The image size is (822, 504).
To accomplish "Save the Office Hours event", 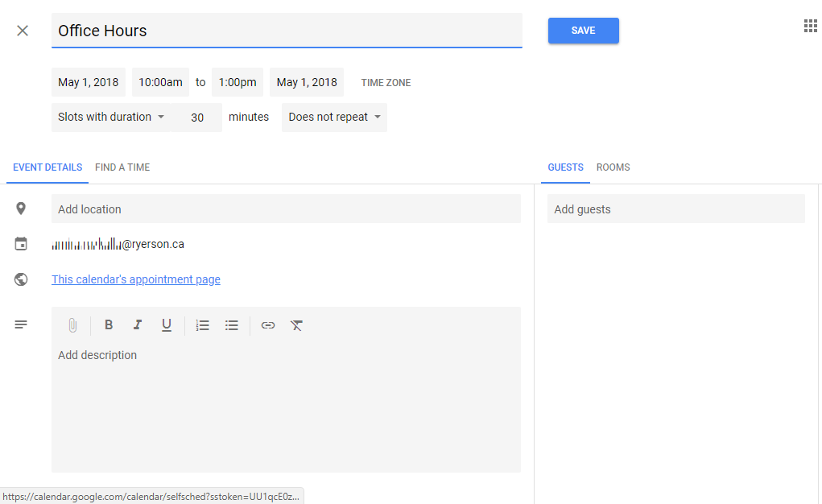I will [584, 31].
